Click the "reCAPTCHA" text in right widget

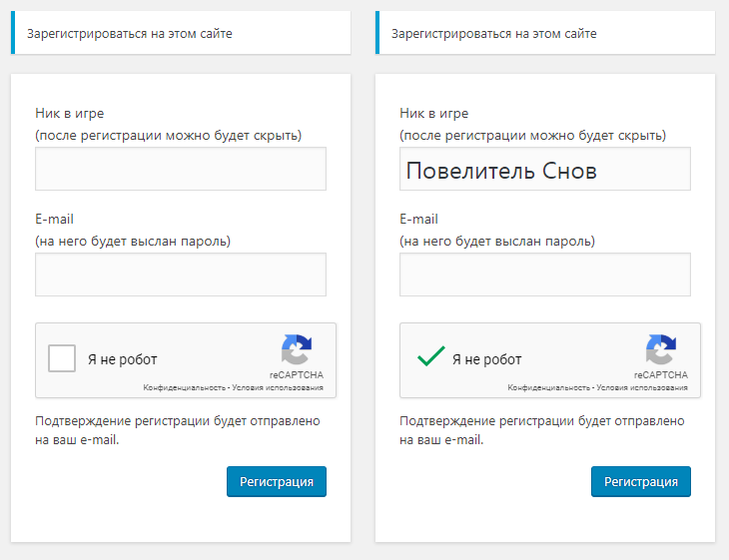point(661,374)
